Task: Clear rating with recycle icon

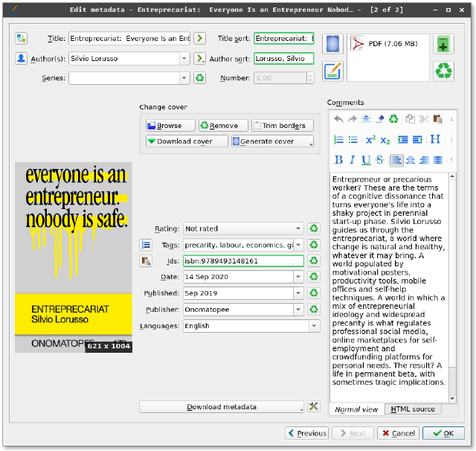Action: pyautogui.click(x=314, y=228)
